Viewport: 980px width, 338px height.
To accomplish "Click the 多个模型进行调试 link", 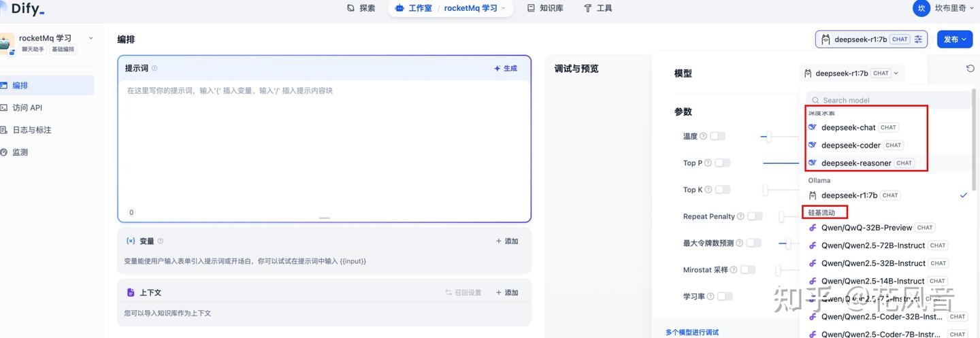I will pyautogui.click(x=691, y=333).
